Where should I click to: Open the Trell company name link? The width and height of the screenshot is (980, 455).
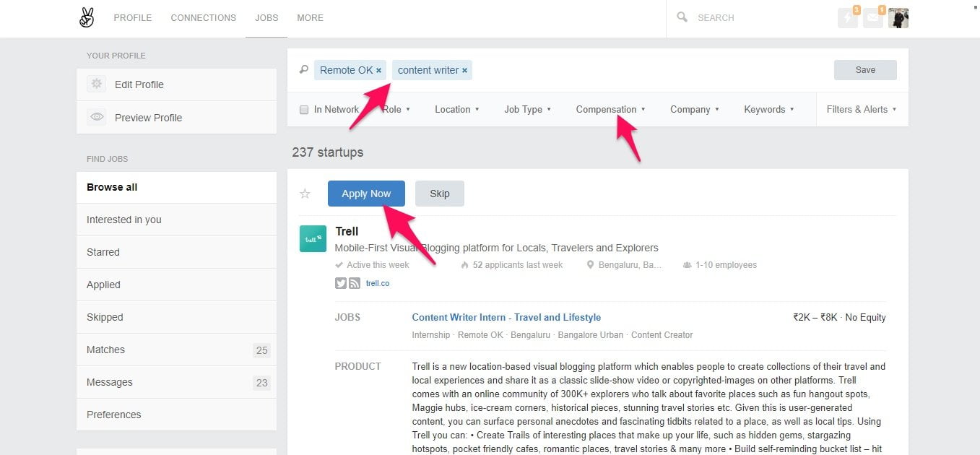pyautogui.click(x=347, y=232)
